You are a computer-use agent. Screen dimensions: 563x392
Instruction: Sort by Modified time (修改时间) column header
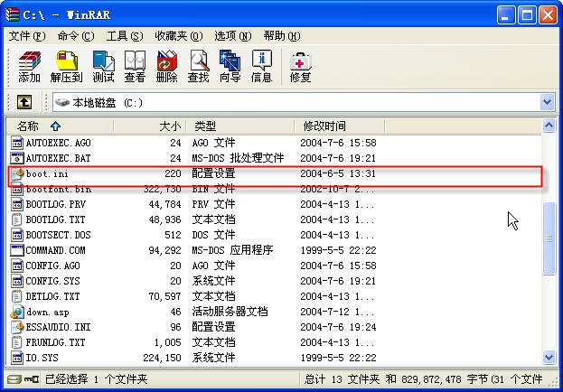[339, 126]
